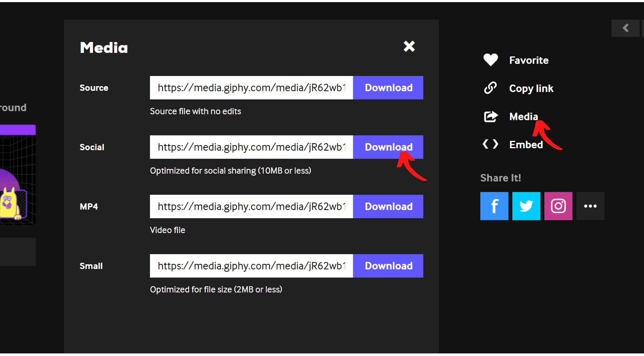644x356 pixels.
Task: Click the Copy link chain icon
Action: pos(490,88)
